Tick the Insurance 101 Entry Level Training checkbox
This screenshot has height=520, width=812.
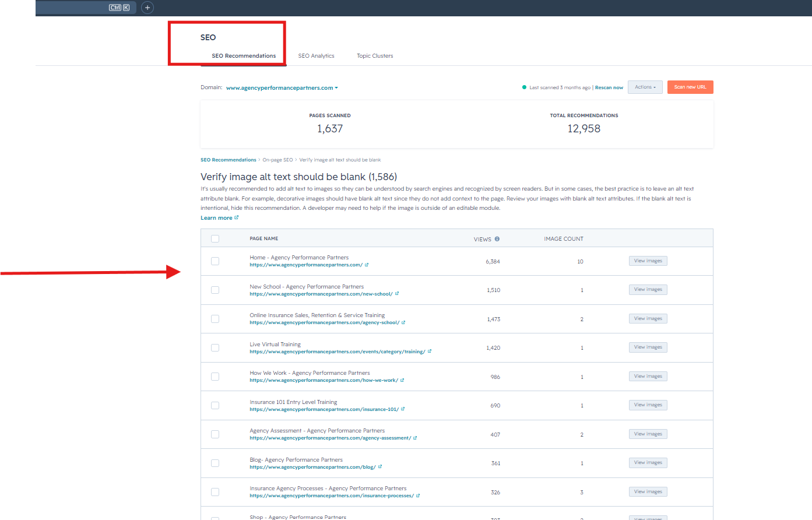tap(215, 405)
